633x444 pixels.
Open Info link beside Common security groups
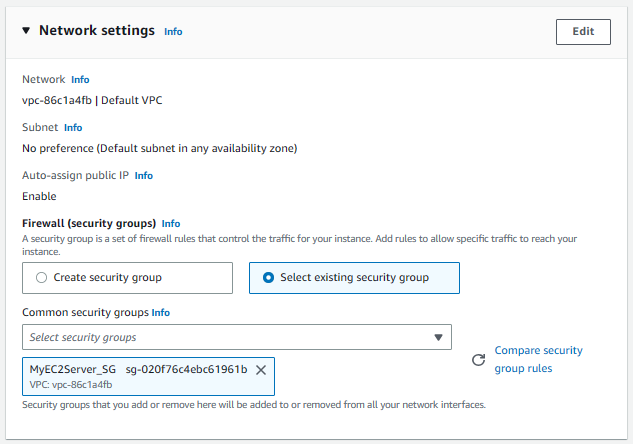(x=161, y=313)
